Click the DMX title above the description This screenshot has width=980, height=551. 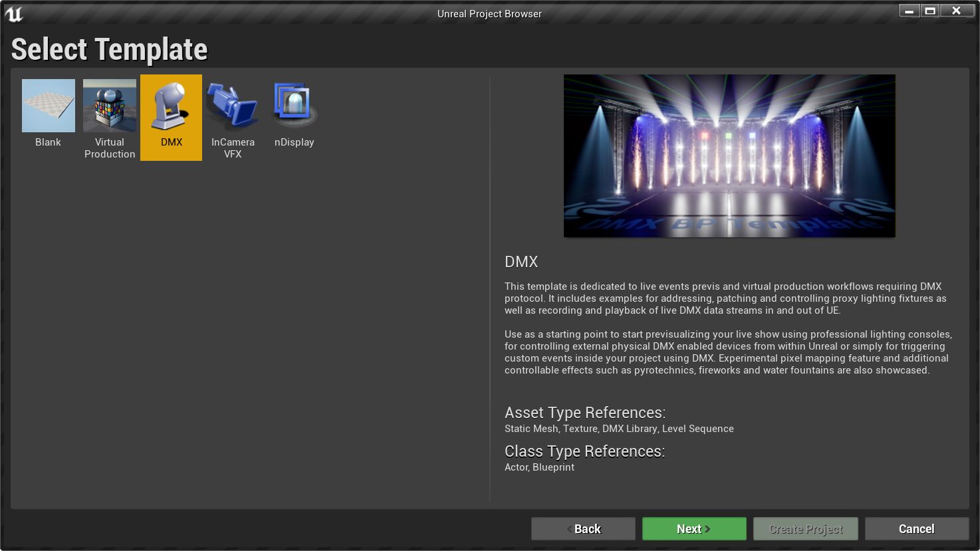click(x=521, y=262)
